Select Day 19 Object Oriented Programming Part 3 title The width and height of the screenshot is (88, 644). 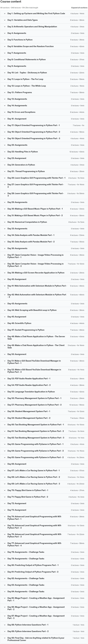tap(34, 139)
